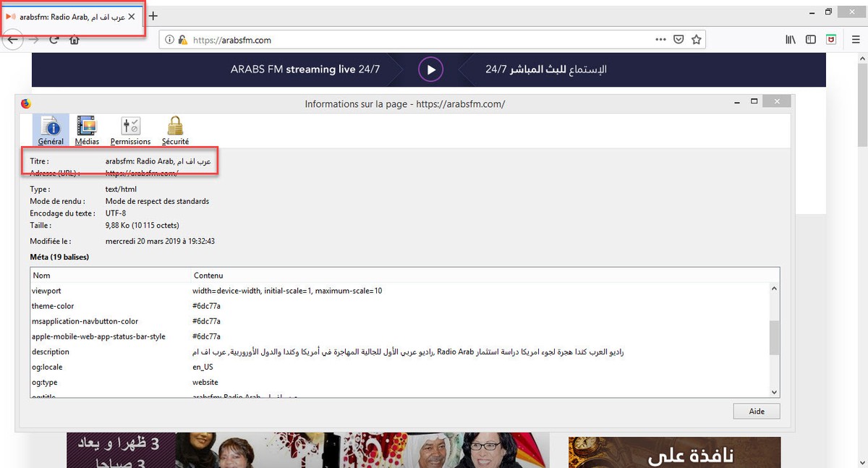This screenshot has height=468, width=868.
Task: Click the page title value in Titre field
Action: (x=158, y=161)
